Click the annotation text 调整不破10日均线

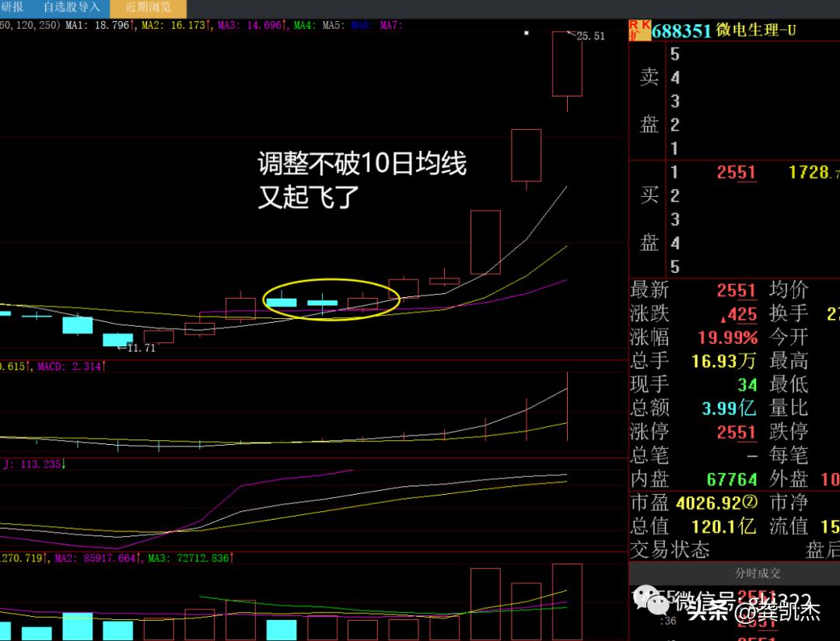(362, 164)
